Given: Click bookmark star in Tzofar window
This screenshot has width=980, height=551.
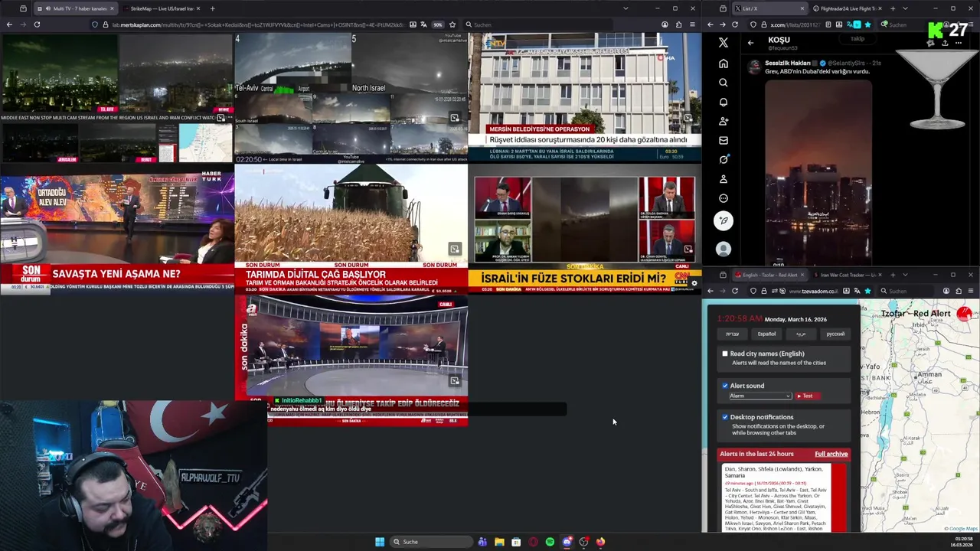Looking at the screenshot, I should coord(867,291).
